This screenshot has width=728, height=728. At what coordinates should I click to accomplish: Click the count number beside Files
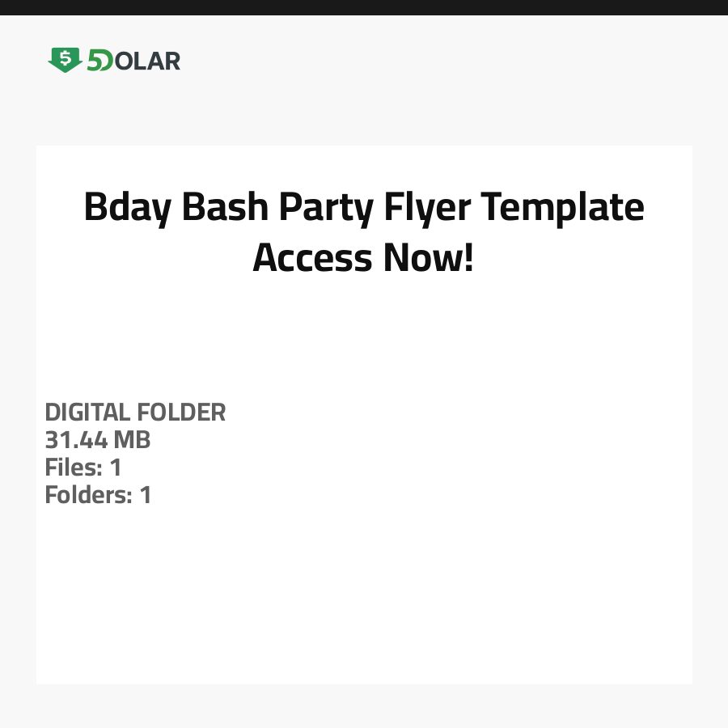pyautogui.click(x=116, y=467)
